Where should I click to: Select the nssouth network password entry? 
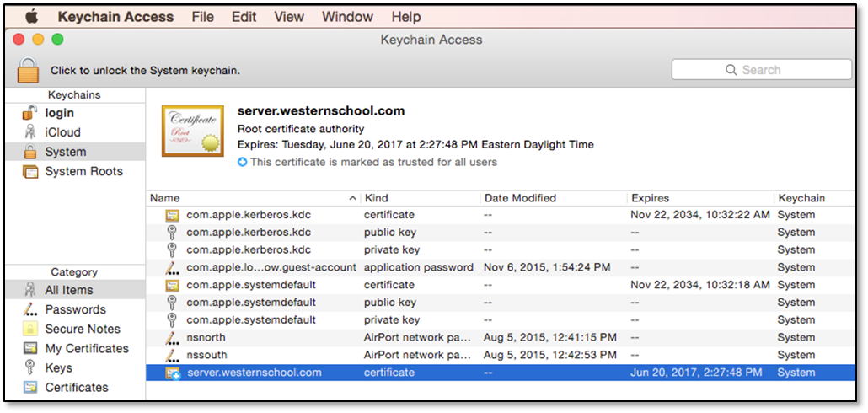[x=501, y=355]
